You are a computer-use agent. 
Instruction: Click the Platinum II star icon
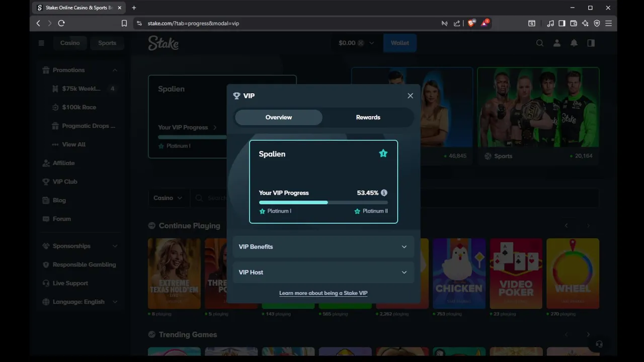click(x=357, y=211)
